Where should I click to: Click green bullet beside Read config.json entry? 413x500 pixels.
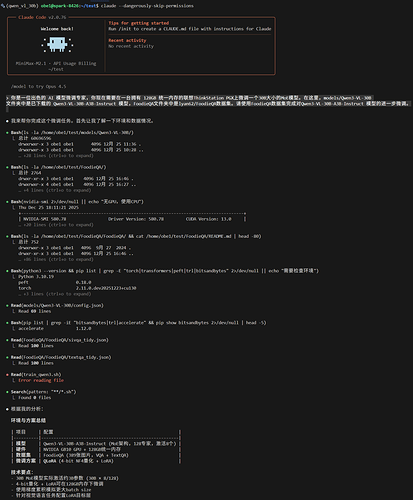[x=7, y=306]
